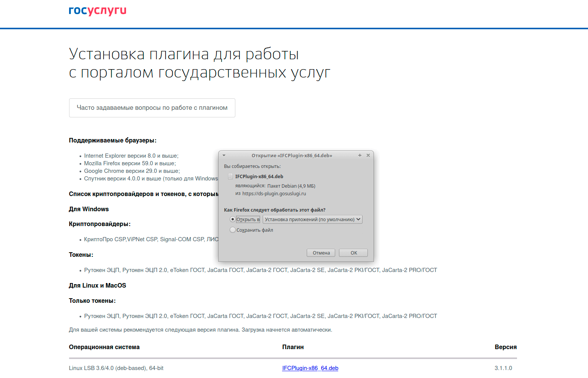
Task: Click the version value '3.1.1.0'
Action: (x=503, y=368)
